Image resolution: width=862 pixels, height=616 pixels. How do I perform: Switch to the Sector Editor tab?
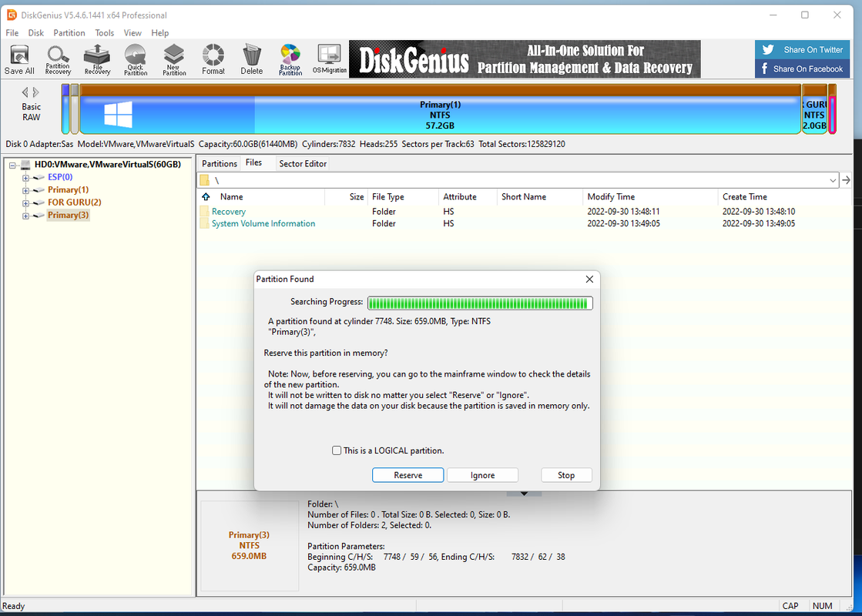pyautogui.click(x=303, y=164)
